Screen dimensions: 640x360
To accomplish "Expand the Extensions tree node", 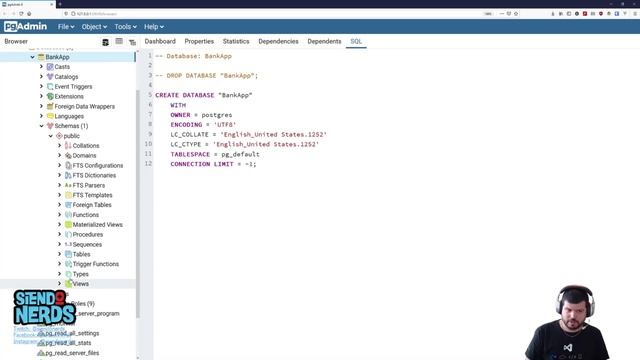I will click(41, 96).
